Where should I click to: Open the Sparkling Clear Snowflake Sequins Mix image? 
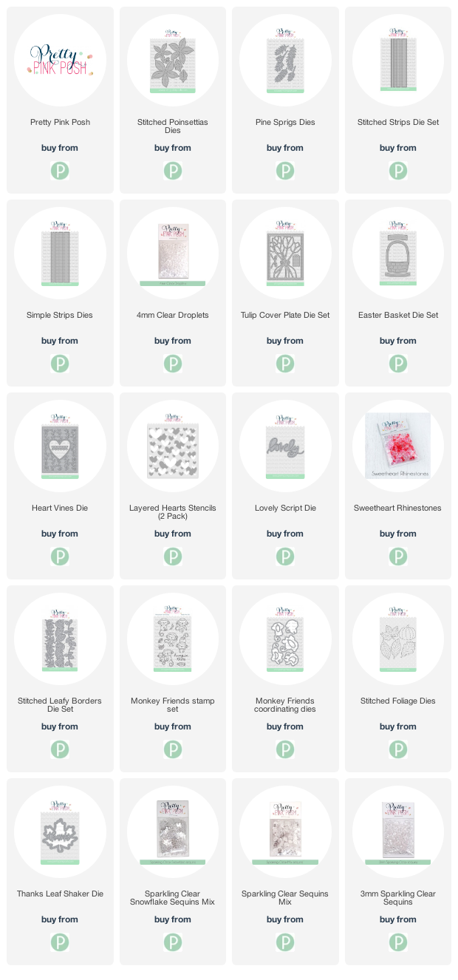[x=173, y=832]
